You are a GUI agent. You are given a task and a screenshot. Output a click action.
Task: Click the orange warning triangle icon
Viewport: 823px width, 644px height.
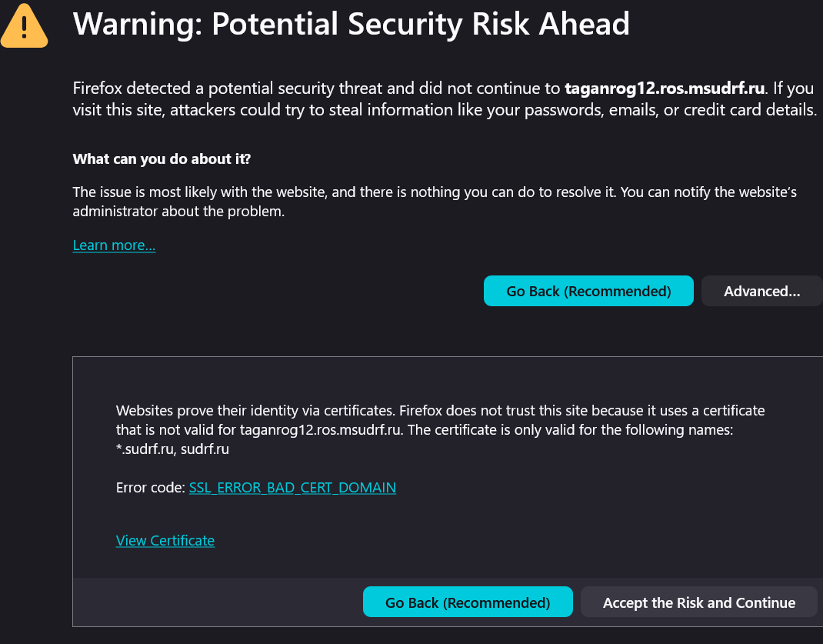(25, 28)
